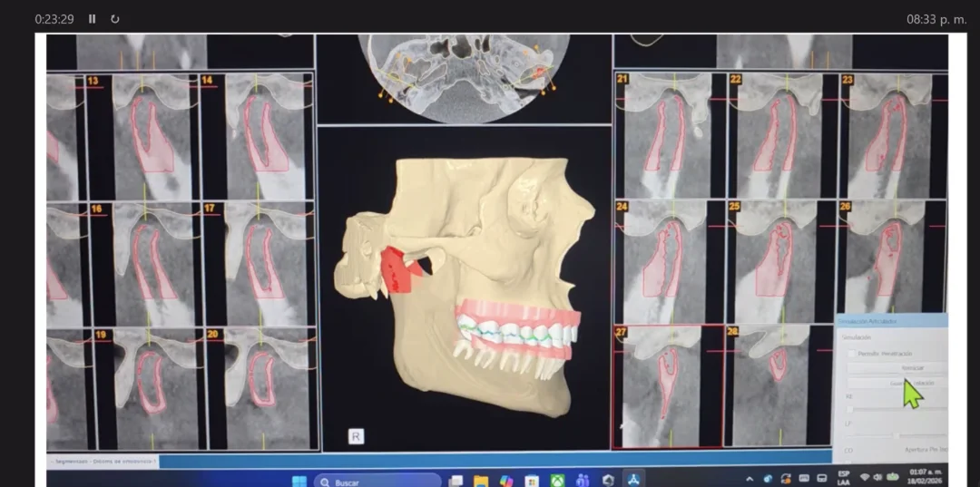Click the RE slider handle

coord(849,409)
